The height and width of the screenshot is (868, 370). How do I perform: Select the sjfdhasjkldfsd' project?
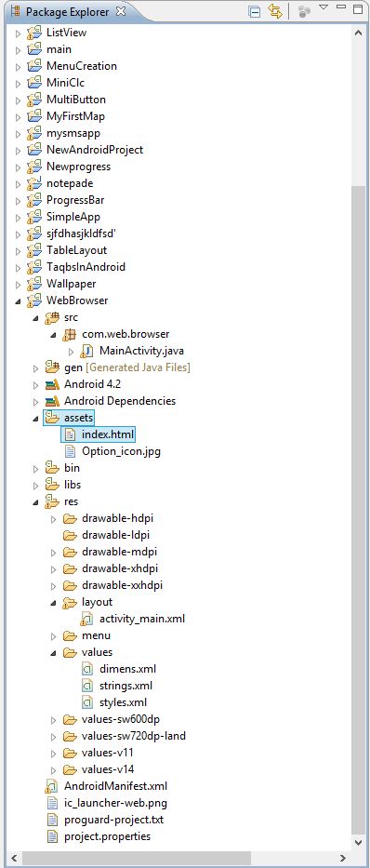pos(81,234)
